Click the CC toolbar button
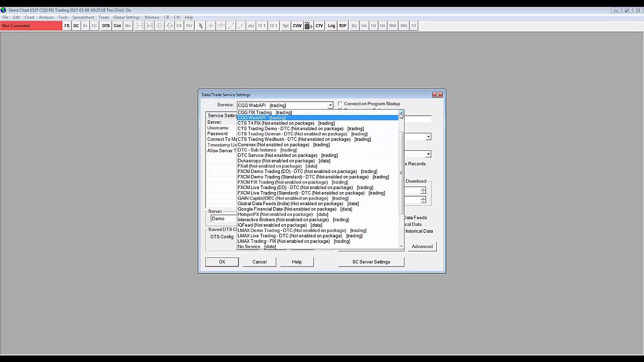 point(94,26)
